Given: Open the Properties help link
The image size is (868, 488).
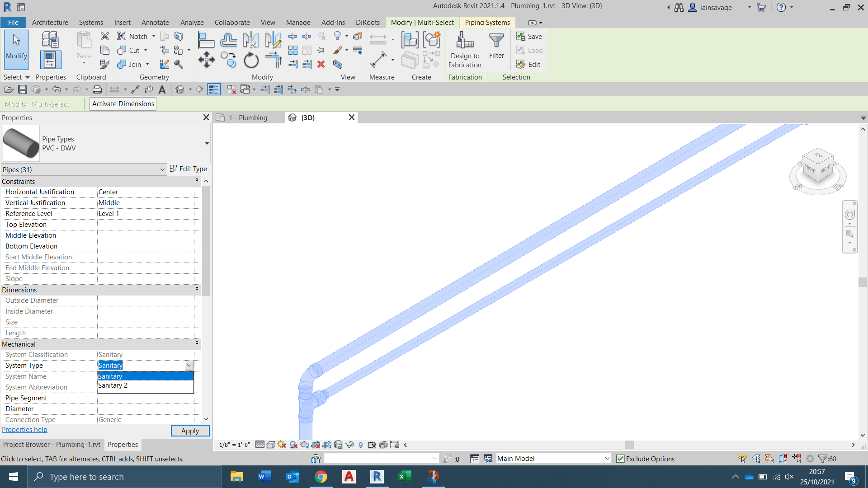Looking at the screenshot, I should point(24,430).
